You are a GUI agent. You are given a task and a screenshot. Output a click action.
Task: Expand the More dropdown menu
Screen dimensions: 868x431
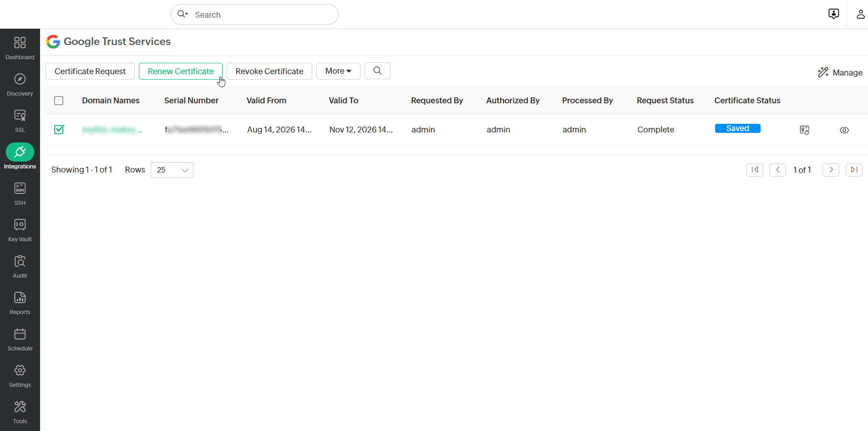(338, 71)
